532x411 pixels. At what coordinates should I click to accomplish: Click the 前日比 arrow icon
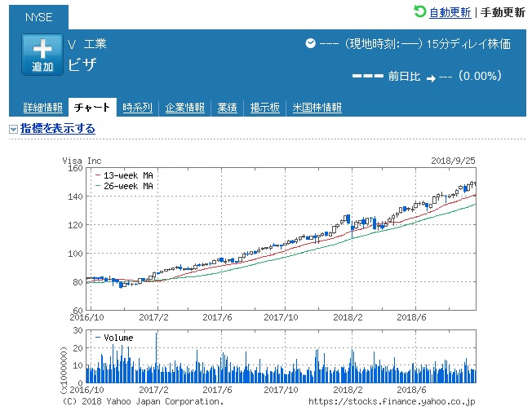point(432,78)
